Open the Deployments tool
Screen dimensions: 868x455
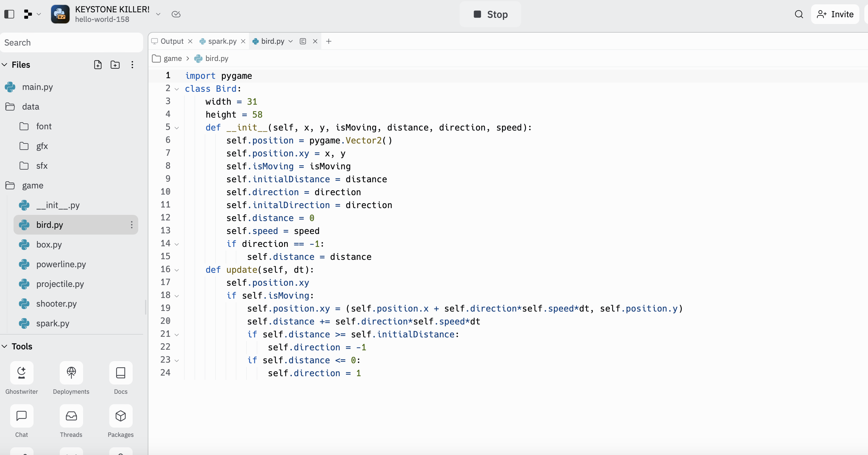[x=71, y=373]
